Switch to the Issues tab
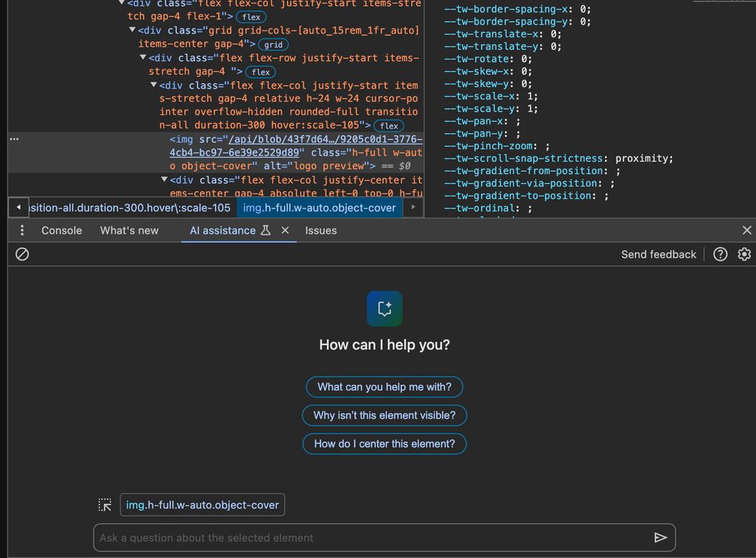 321,231
